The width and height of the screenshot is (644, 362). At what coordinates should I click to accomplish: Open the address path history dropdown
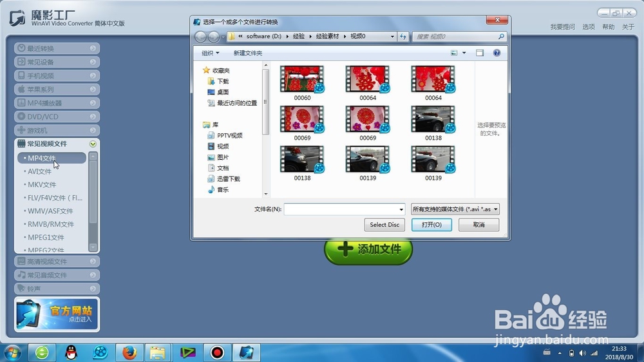[x=392, y=37]
